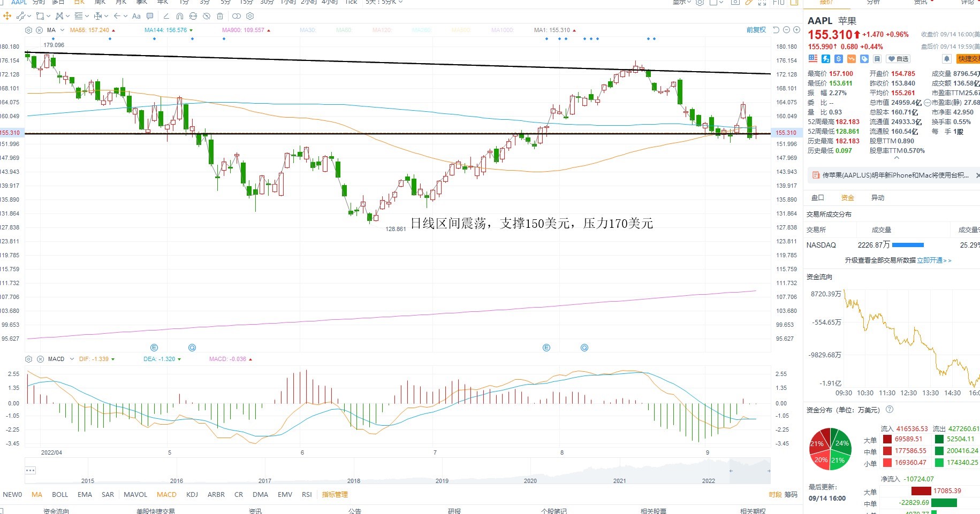Toggle BOLL indicator in bottom bar
Image resolution: width=980 pixels, height=514 pixels.
(60, 495)
